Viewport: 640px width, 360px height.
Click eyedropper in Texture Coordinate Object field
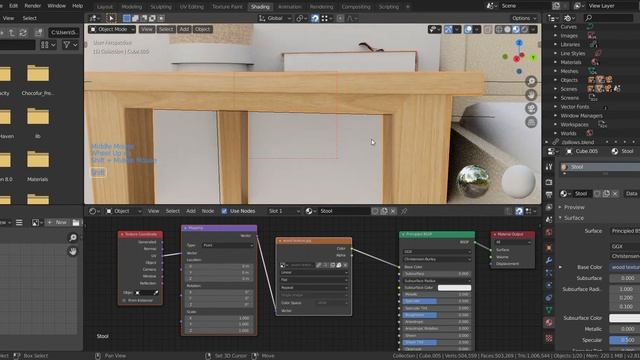coord(156,293)
